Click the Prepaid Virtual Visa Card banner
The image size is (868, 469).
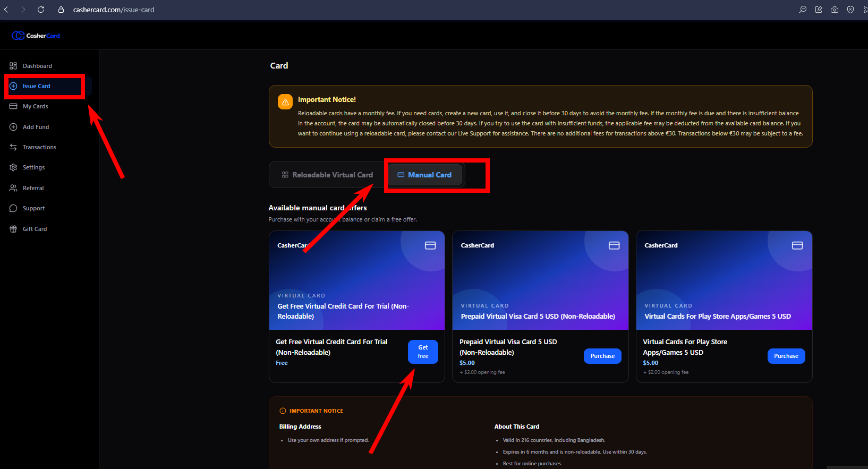tap(540, 280)
